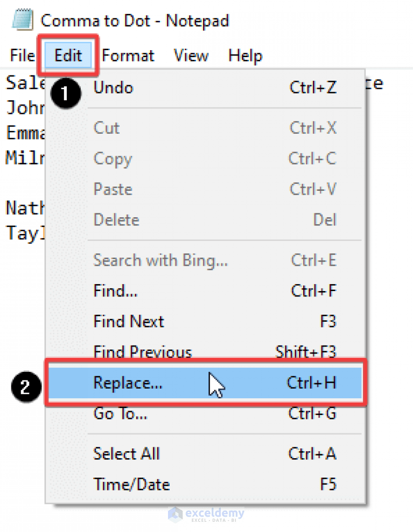Open the Format menu

pos(128,55)
